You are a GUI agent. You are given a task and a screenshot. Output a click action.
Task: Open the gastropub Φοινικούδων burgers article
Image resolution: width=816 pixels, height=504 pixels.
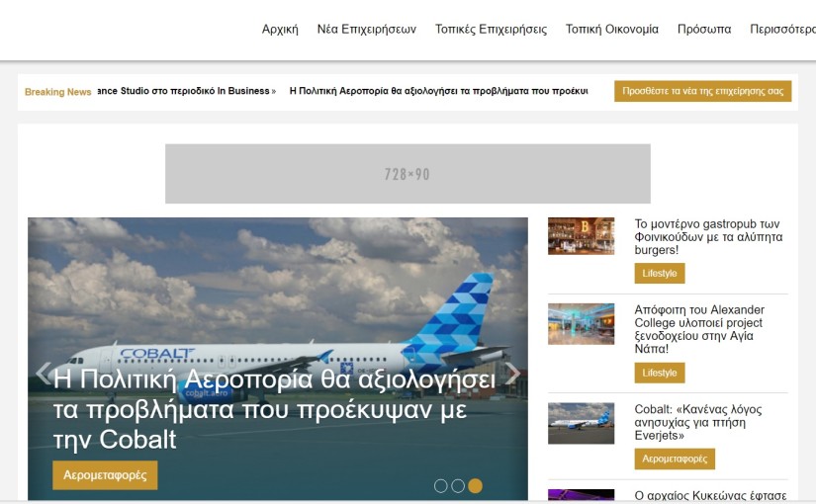(x=708, y=236)
